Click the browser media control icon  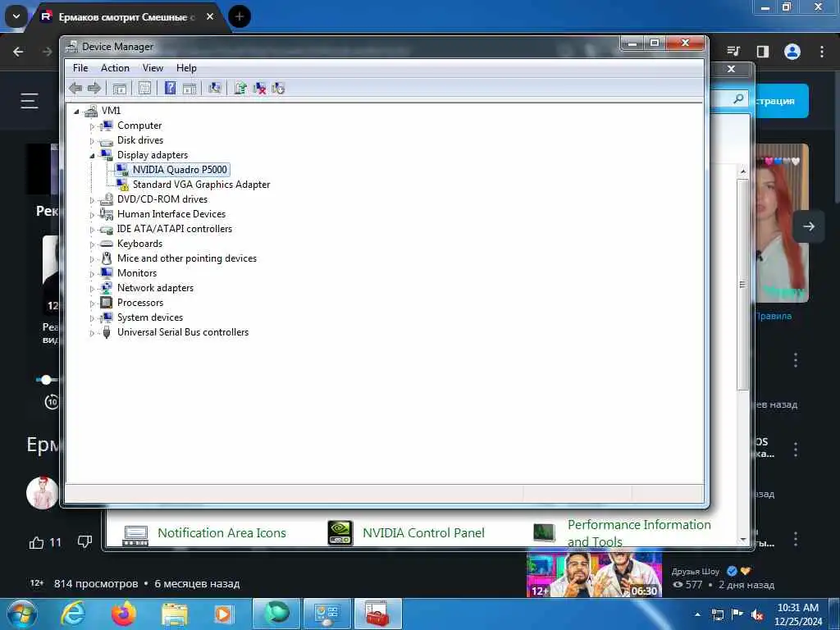click(733, 52)
